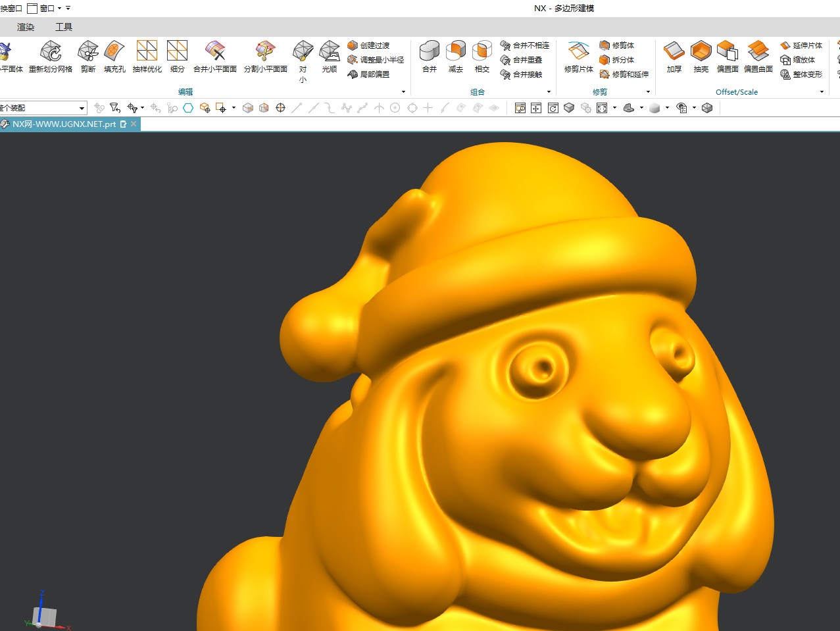840x631 pixels.
Task: Open the quick access toolbar customize arrow
Action: pyautogui.click(x=68, y=9)
